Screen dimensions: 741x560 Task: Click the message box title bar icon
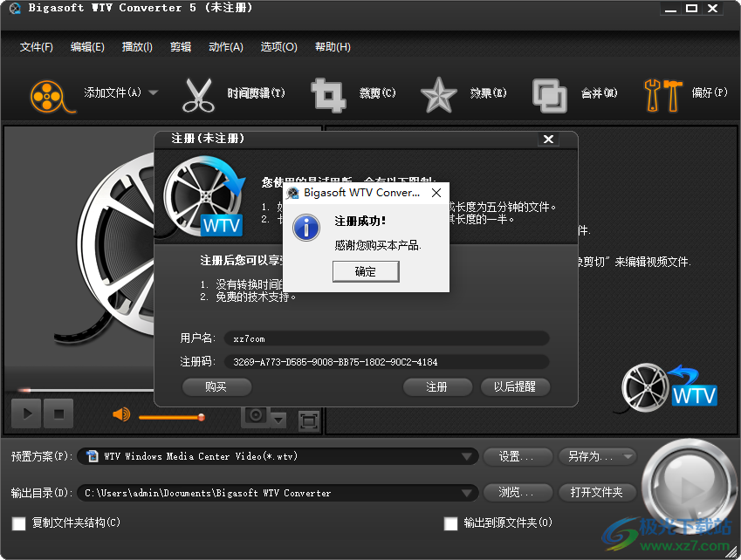(x=293, y=193)
